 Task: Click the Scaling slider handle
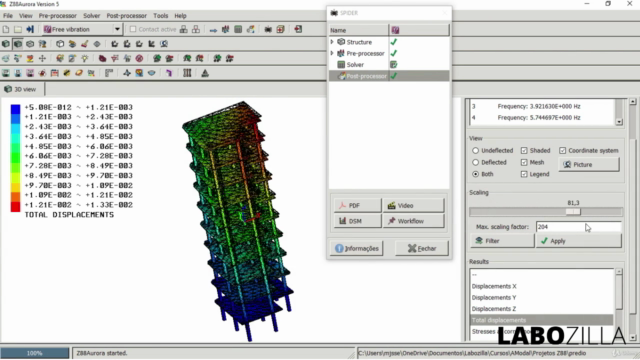[x=573, y=211]
